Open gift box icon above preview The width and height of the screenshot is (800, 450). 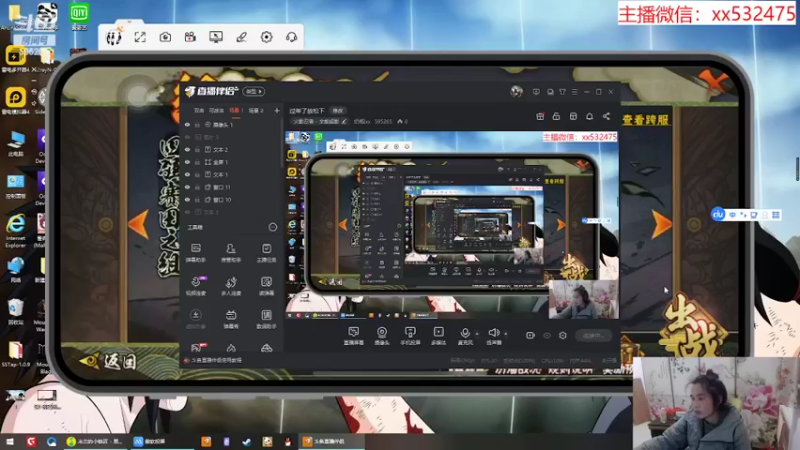(x=540, y=116)
